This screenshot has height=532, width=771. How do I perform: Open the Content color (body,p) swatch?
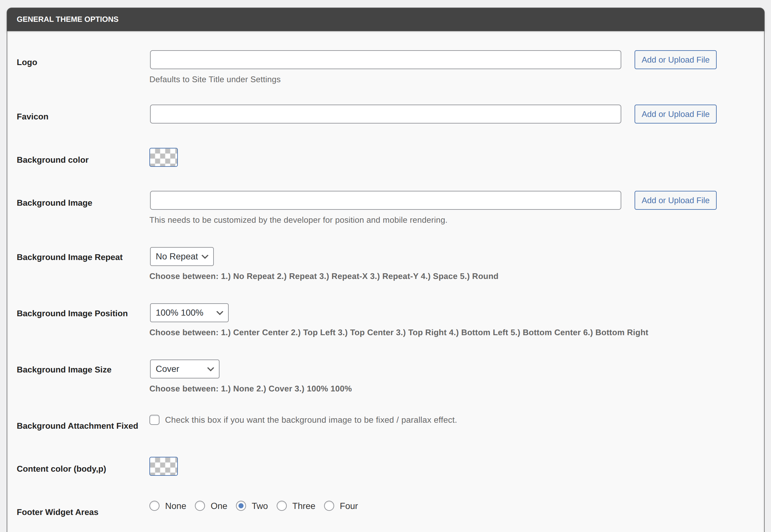164,466
